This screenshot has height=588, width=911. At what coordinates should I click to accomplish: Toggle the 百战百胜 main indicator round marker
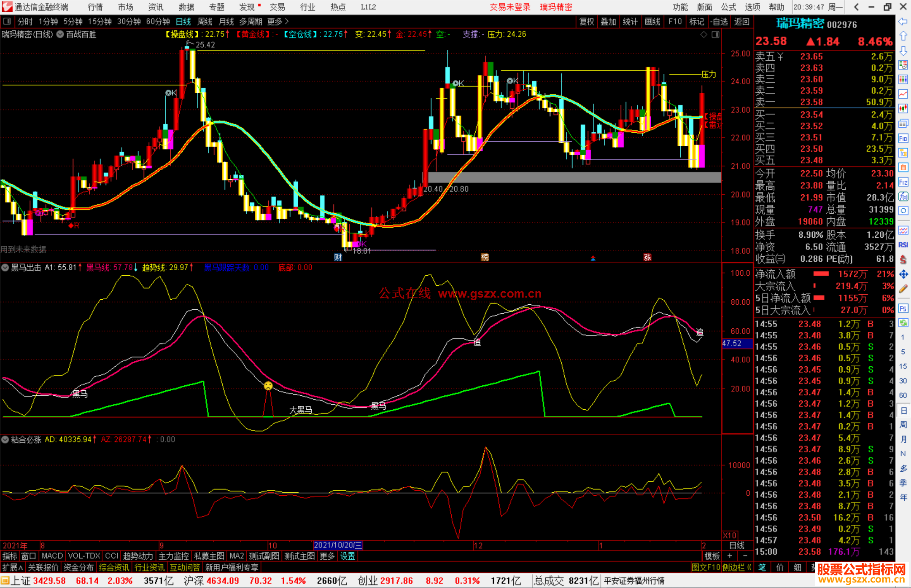60,34
